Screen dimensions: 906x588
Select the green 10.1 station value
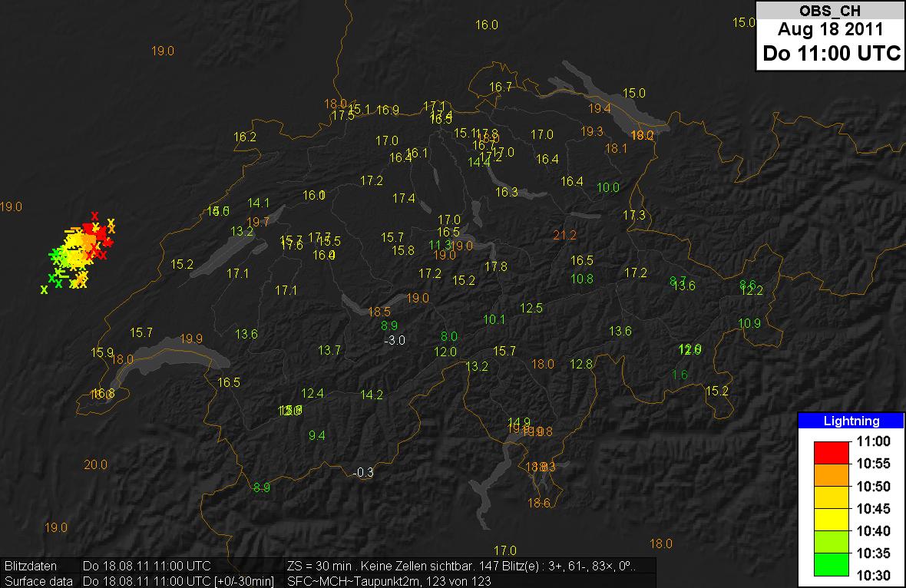pos(494,319)
